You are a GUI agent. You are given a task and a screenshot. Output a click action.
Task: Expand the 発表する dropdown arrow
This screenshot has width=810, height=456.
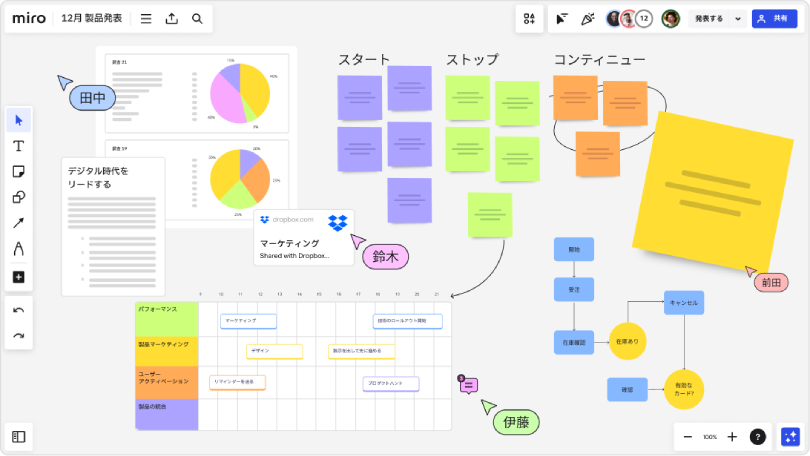(738, 19)
